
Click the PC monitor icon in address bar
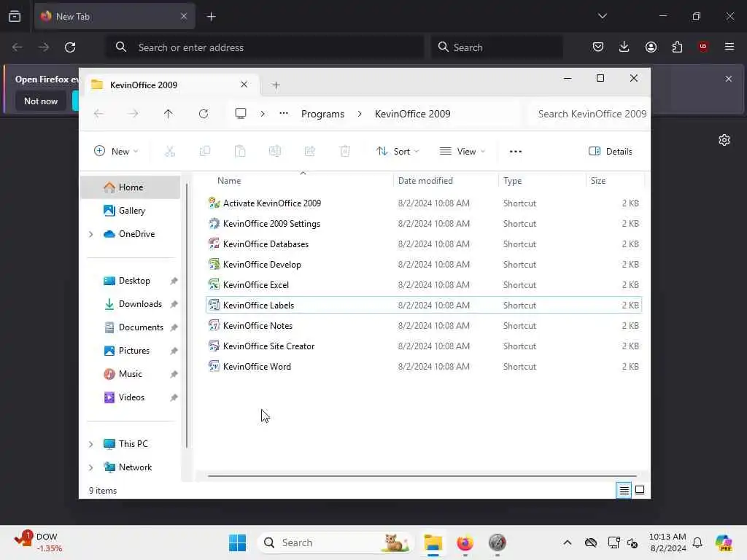(x=241, y=113)
